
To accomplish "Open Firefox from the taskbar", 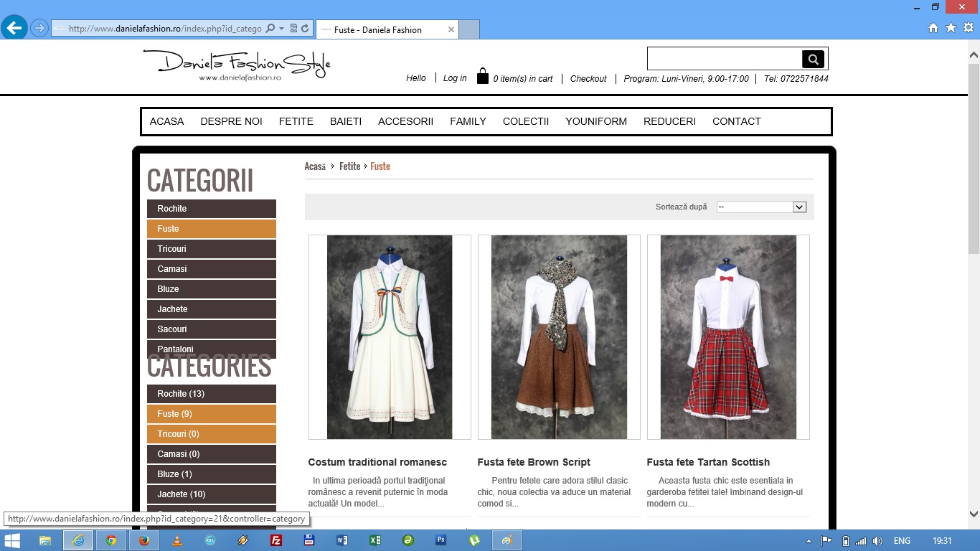I will click(x=144, y=540).
